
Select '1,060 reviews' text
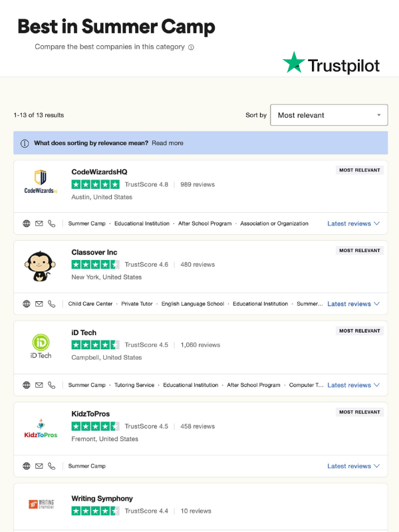point(200,345)
